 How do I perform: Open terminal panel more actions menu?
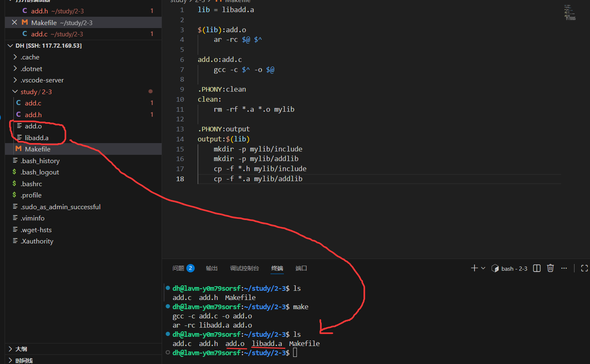[564, 268]
